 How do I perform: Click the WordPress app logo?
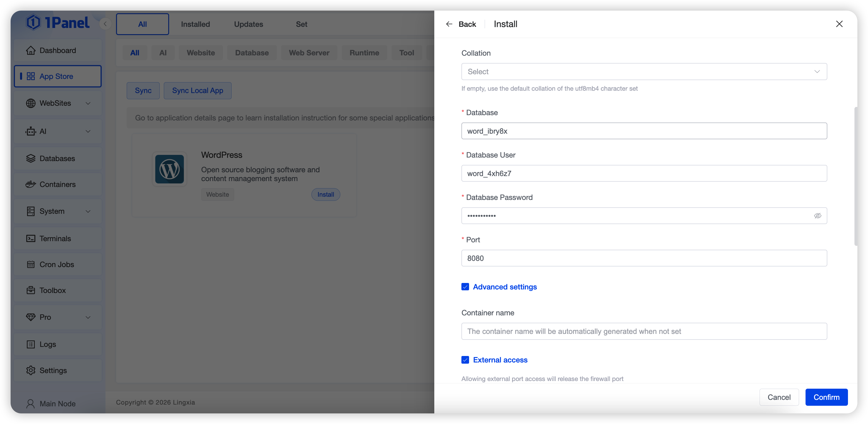point(169,169)
